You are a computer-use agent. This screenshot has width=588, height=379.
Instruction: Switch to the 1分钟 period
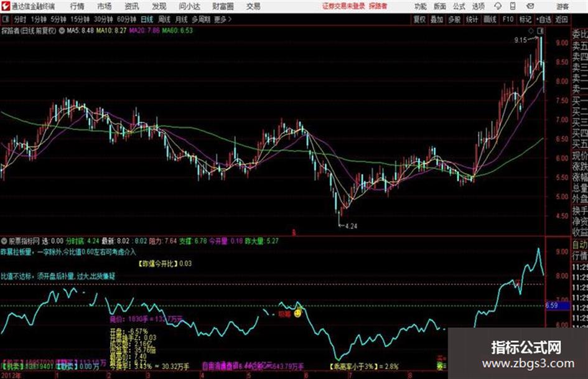pos(39,19)
